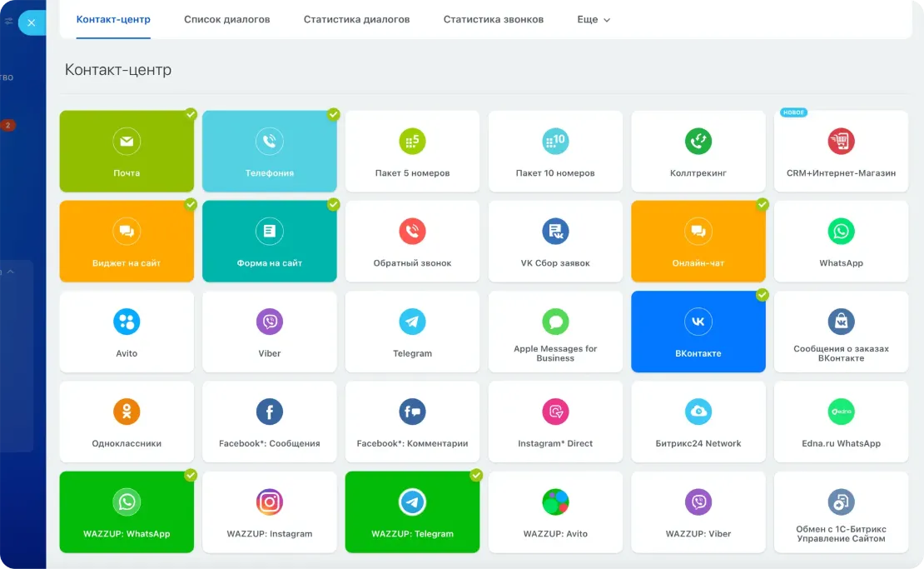Click the Одноклассники label text

coord(127,443)
